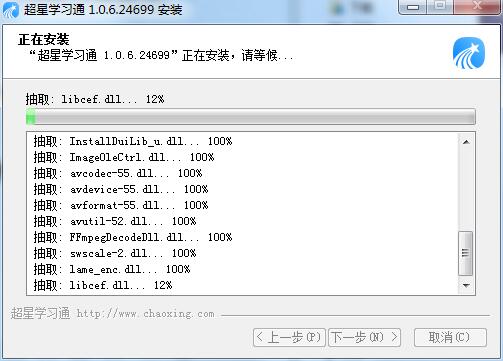Image resolution: width=503 pixels, height=361 pixels.
Task: Minimize the installer window
Action: [413, 7]
